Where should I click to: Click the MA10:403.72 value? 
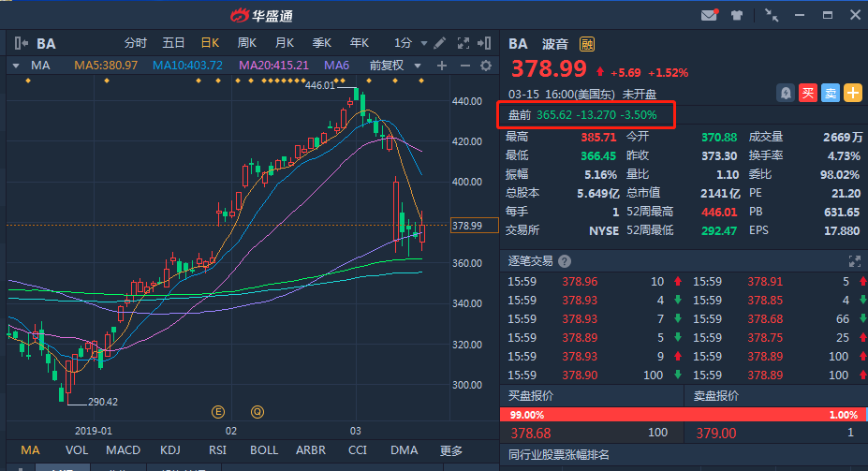click(x=187, y=66)
